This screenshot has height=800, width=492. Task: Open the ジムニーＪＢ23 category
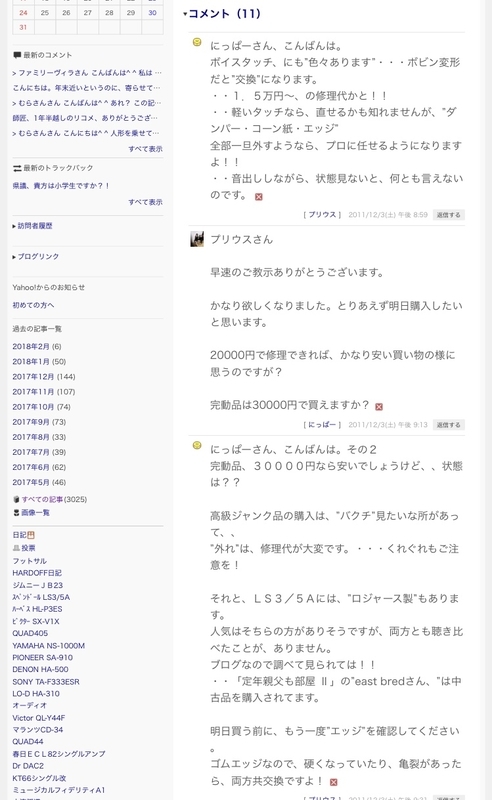click(x=38, y=585)
